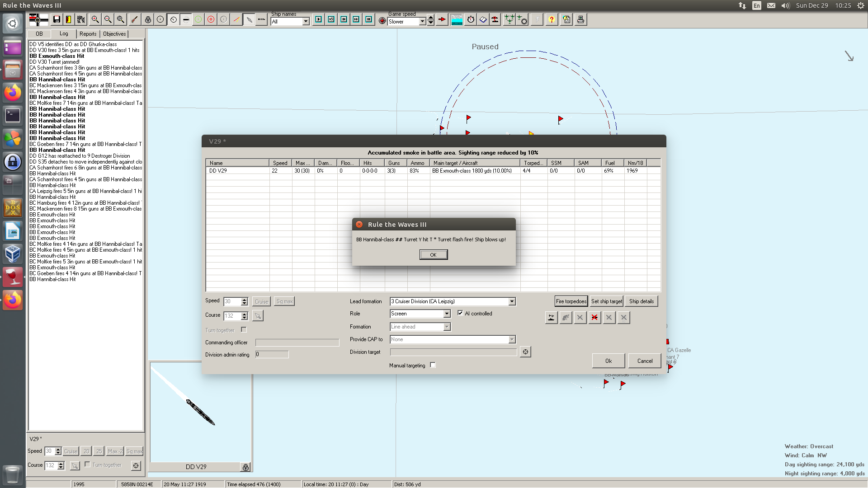Toggle the red target circle icon

click(x=211, y=19)
